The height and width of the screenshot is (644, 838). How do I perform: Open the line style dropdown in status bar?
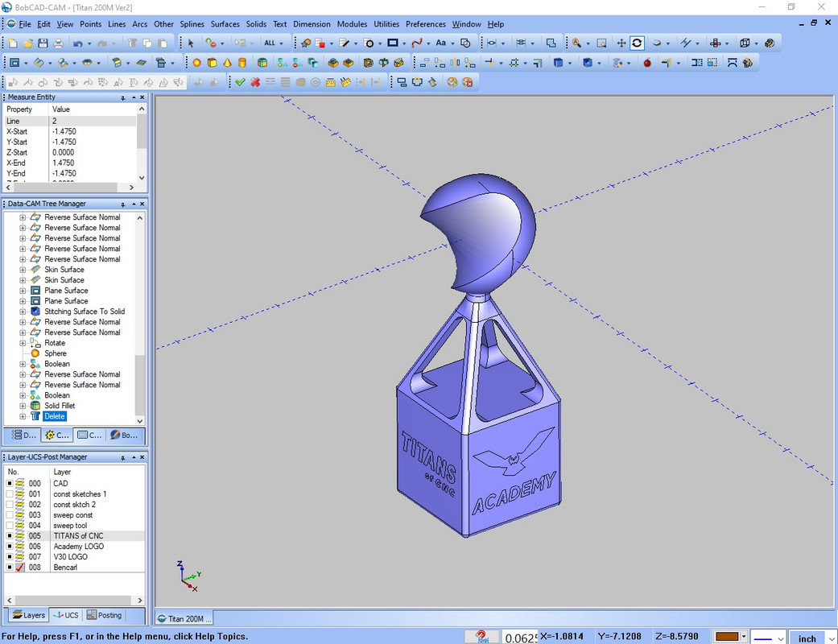pos(781,638)
